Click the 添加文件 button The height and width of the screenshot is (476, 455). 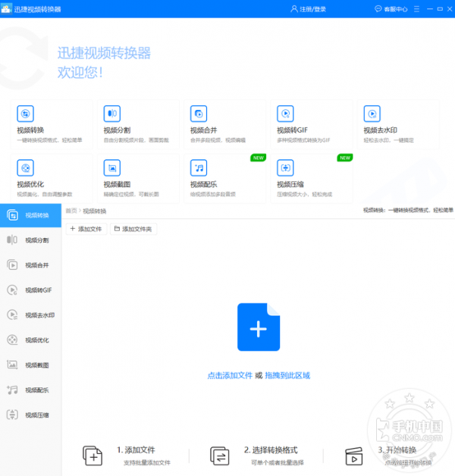86,229
